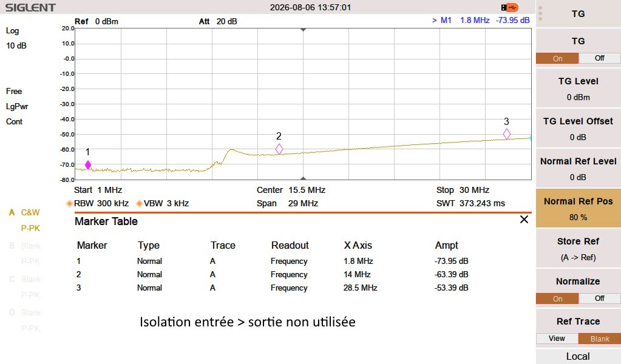
Task: Turn the tracking generator Off
Action: click(x=600, y=59)
